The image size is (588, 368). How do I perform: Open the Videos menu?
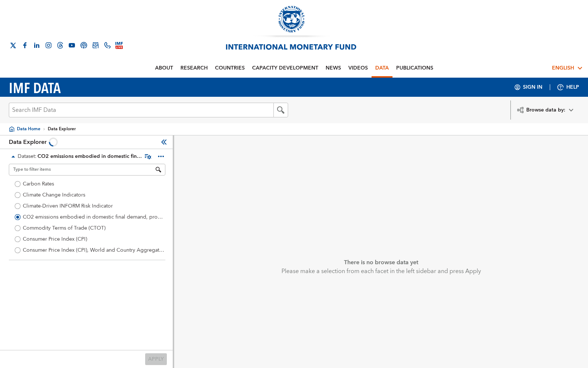358,68
